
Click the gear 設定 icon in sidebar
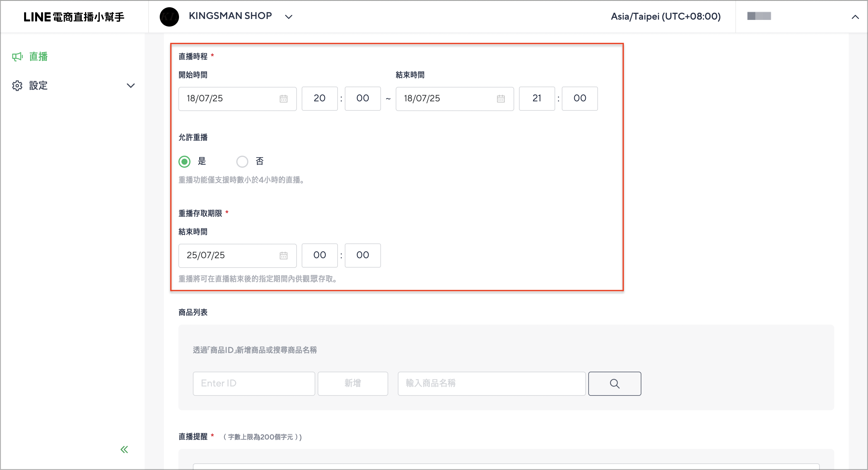[17, 86]
